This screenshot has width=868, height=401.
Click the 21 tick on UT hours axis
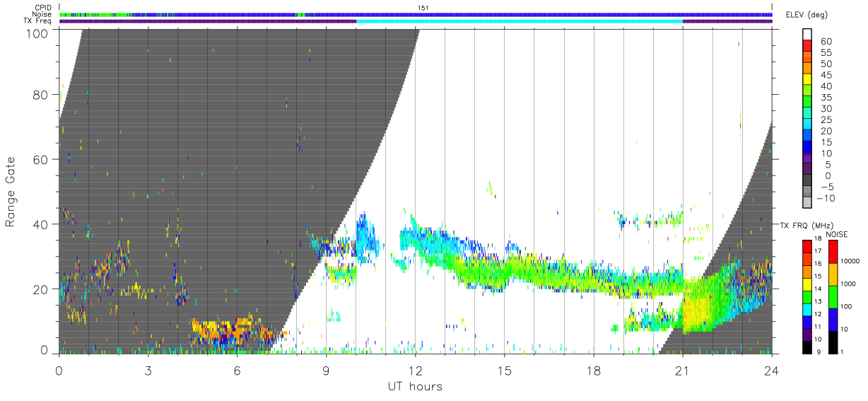coord(683,370)
